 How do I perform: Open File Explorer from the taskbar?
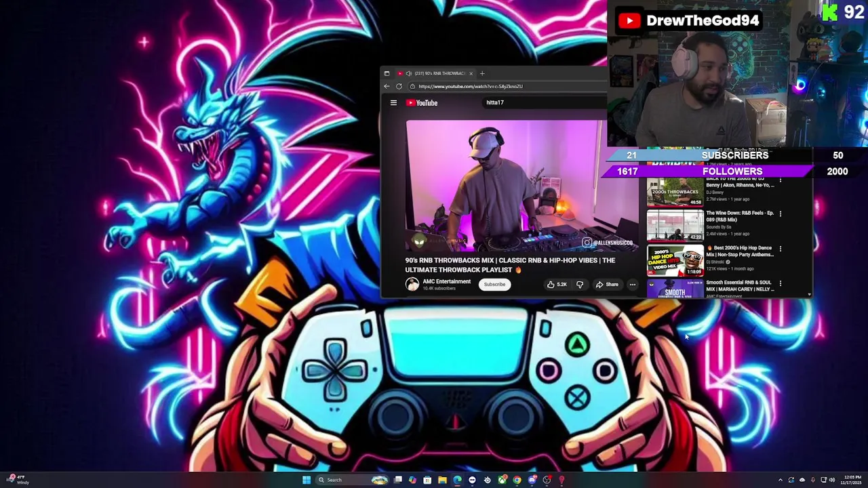coord(442,480)
